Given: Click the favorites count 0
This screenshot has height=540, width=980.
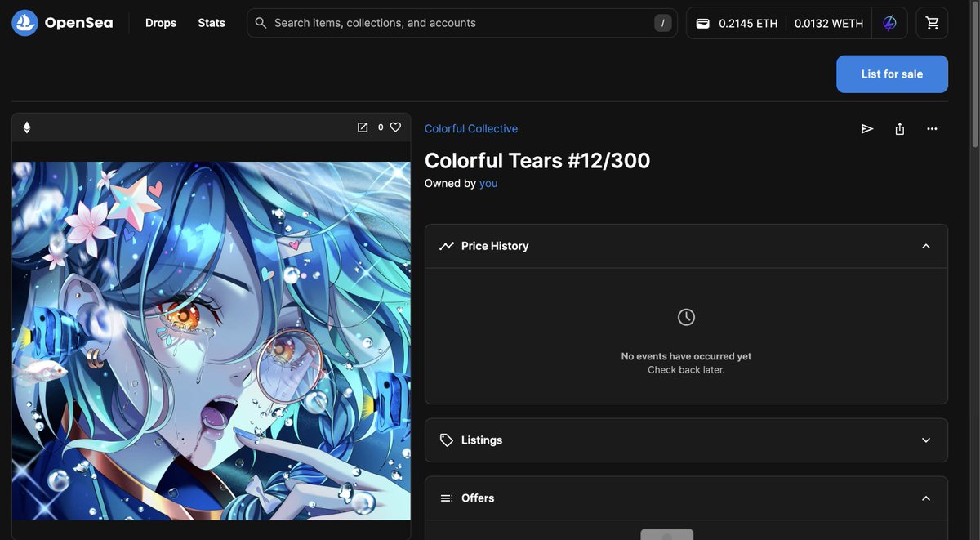Looking at the screenshot, I should point(381,127).
